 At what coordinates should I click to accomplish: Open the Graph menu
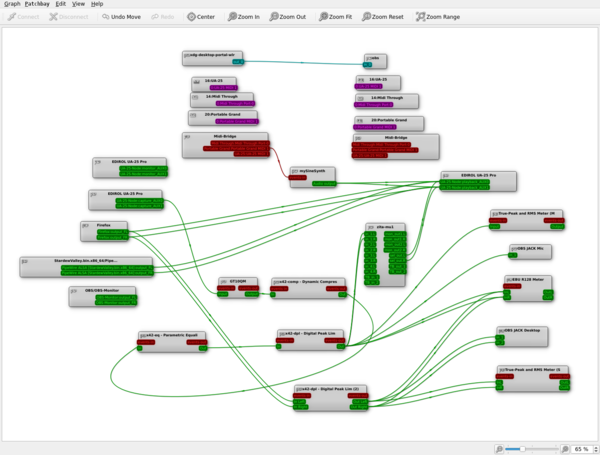pyautogui.click(x=12, y=4)
